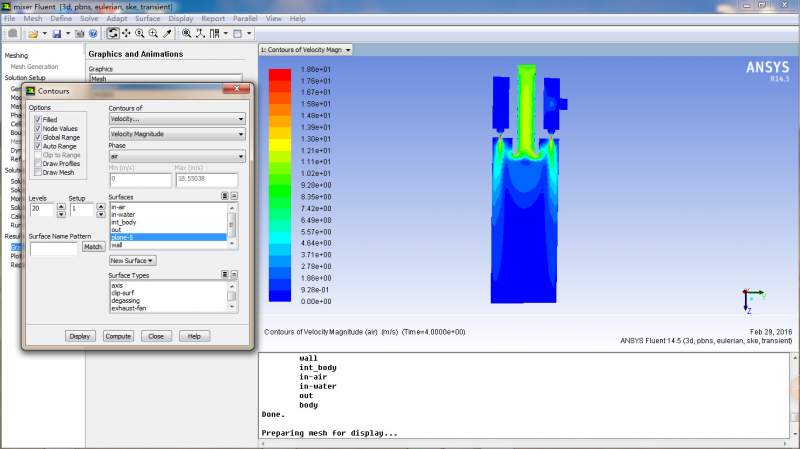Click the Surface Name Pattern input field

coord(54,249)
